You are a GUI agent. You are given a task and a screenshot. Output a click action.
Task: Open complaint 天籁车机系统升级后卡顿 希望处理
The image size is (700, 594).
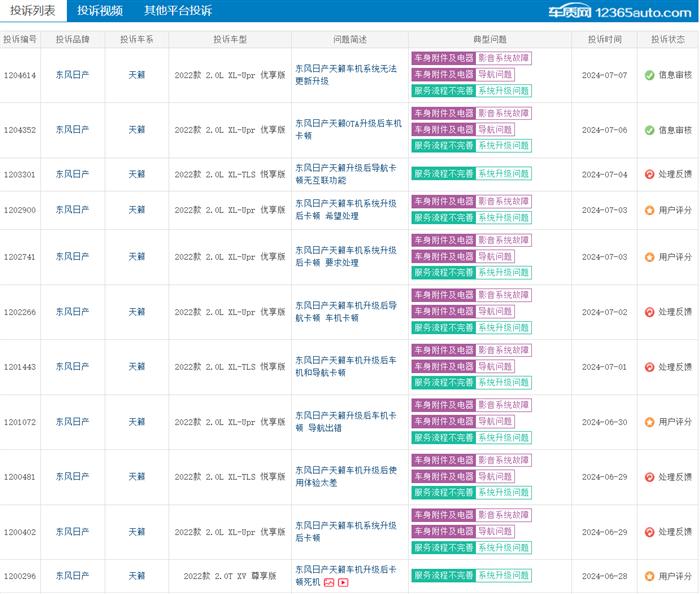pos(346,210)
